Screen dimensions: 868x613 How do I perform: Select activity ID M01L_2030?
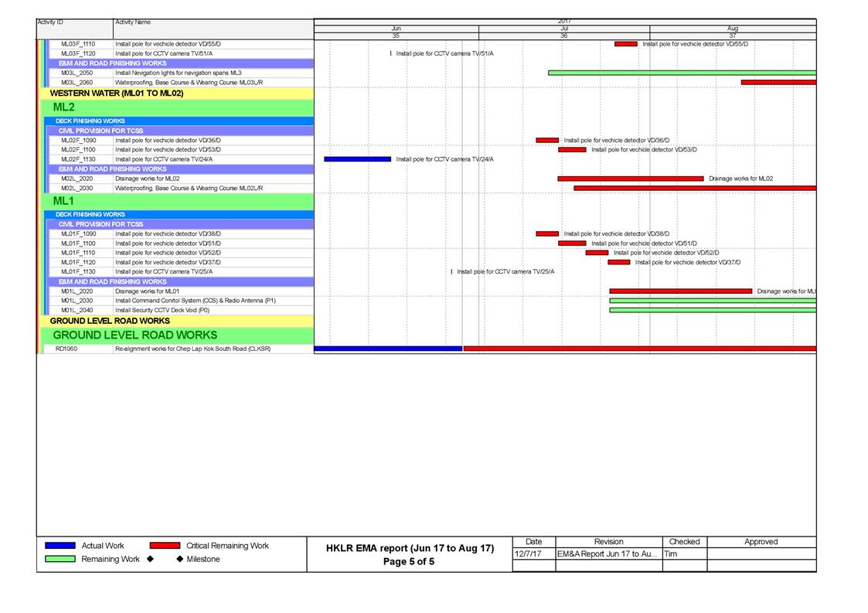(x=77, y=301)
